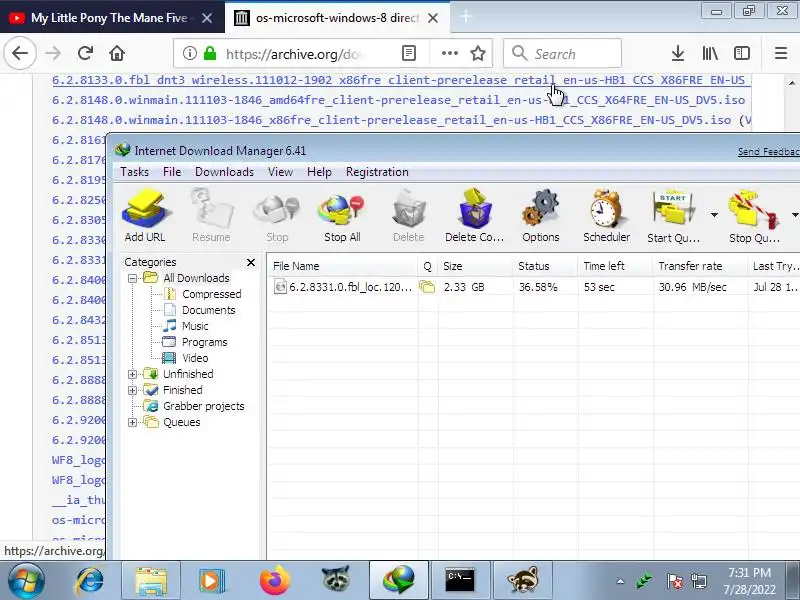The height and width of the screenshot is (600, 800).
Task: Collapse the All Downloads tree node
Action: [132, 279]
